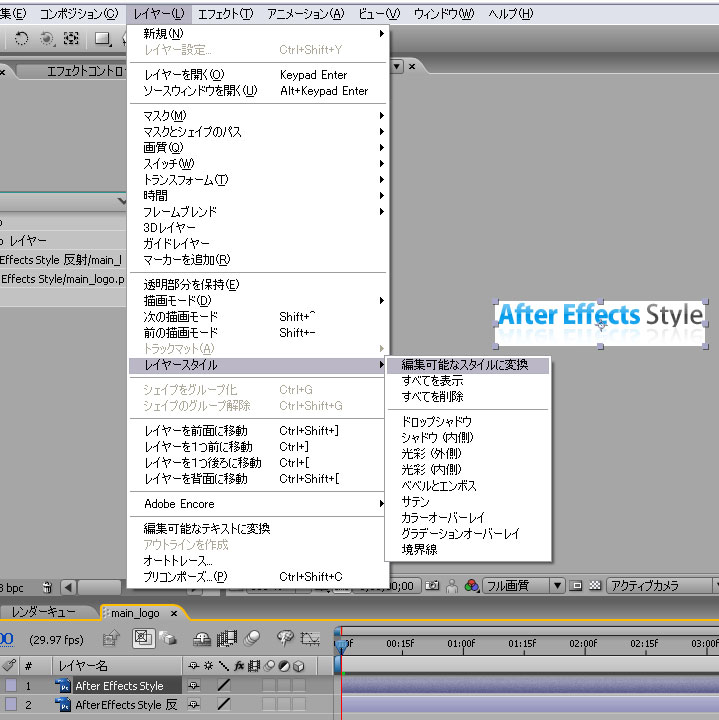Expand Adobe Encore submenu
The width and height of the screenshot is (719, 720).
coord(258,504)
